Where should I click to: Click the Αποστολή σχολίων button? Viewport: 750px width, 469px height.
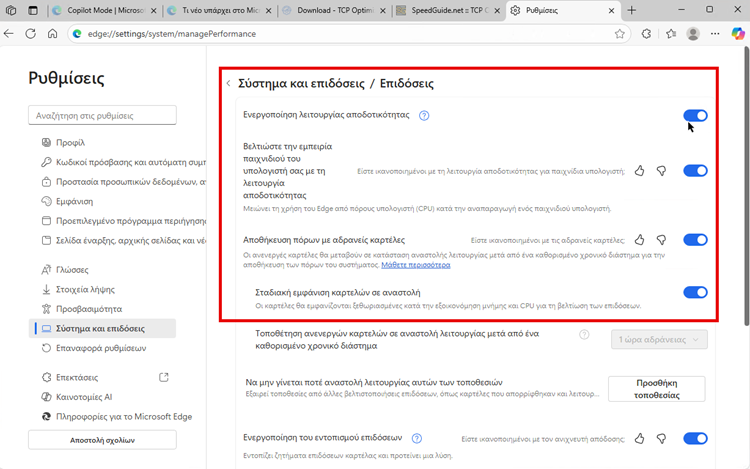point(102,440)
